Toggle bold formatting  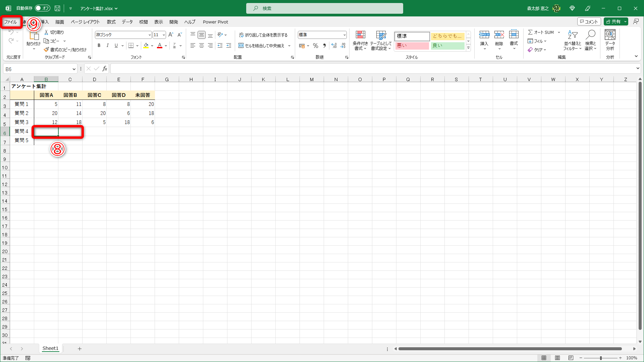[99, 46]
